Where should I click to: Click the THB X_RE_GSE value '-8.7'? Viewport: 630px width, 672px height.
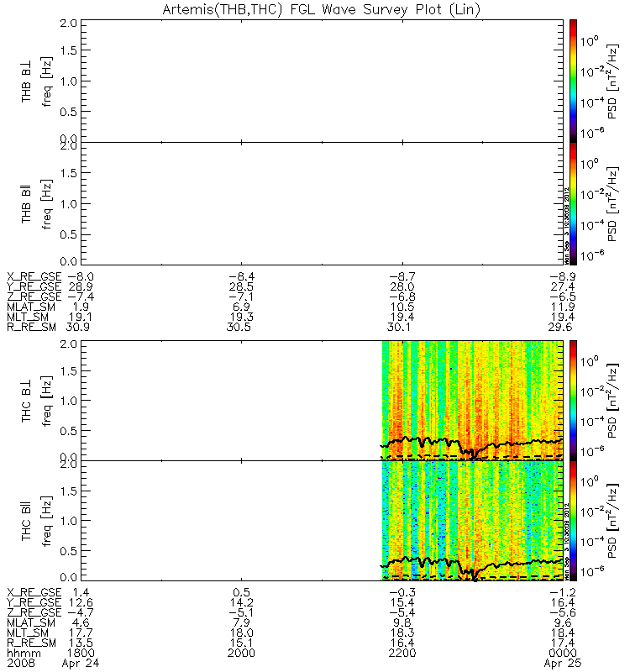click(x=402, y=276)
